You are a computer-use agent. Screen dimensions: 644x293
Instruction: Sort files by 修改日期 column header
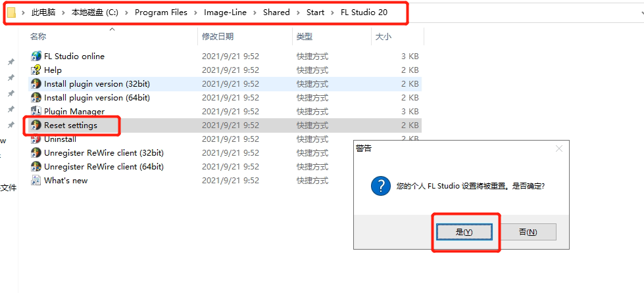[x=218, y=37]
